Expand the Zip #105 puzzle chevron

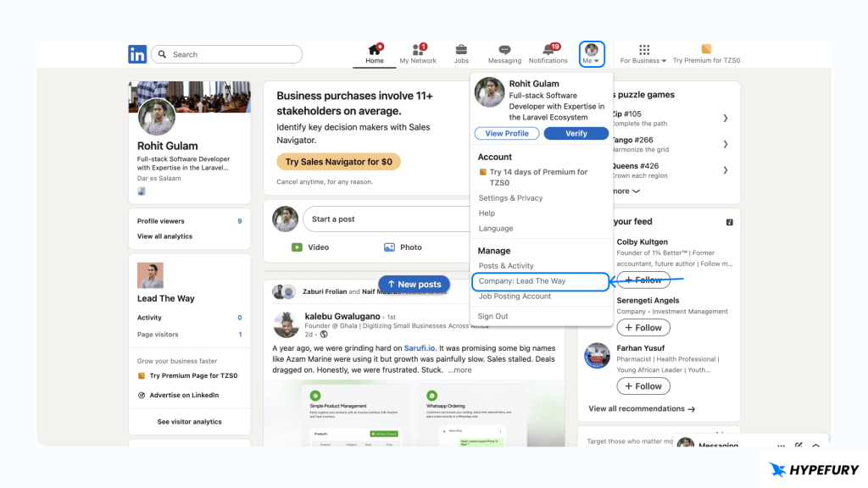coord(726,119)
